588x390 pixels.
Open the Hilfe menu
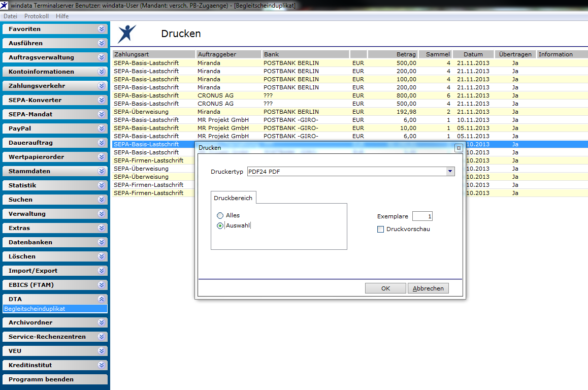pyautogui.click(x=62, y=16)
